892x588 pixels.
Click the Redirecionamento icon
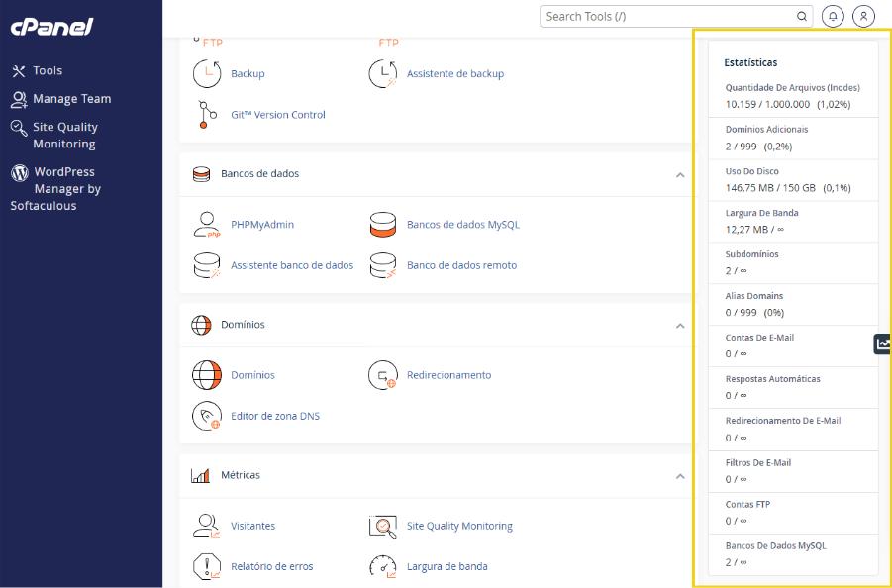click(x=383, y=375)
